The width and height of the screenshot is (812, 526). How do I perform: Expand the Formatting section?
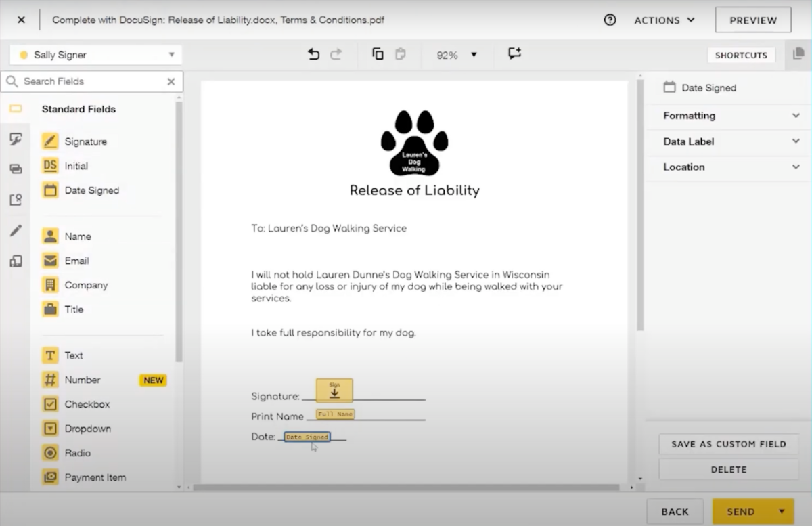click(728, 116)
